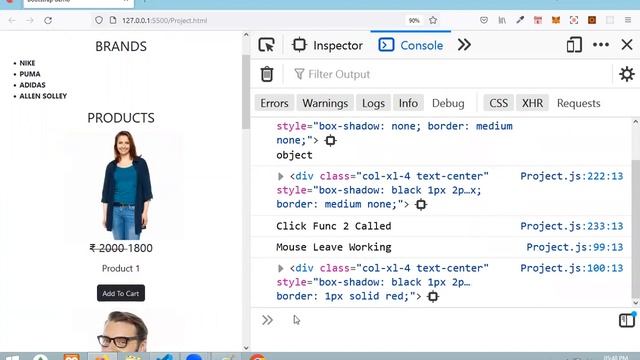Click the address bar URL 127.0.0.1
640x360 pixels.
coord(164,20)
